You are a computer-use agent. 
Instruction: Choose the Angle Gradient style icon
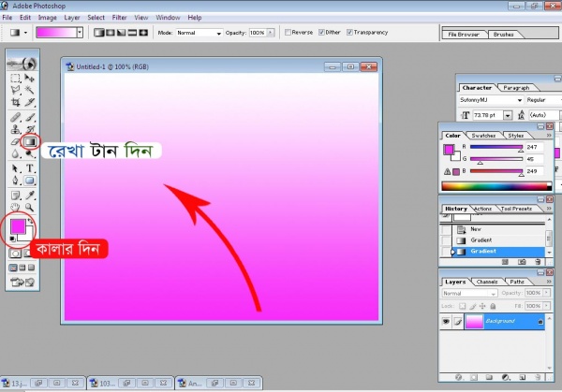(x=122, y=33)
